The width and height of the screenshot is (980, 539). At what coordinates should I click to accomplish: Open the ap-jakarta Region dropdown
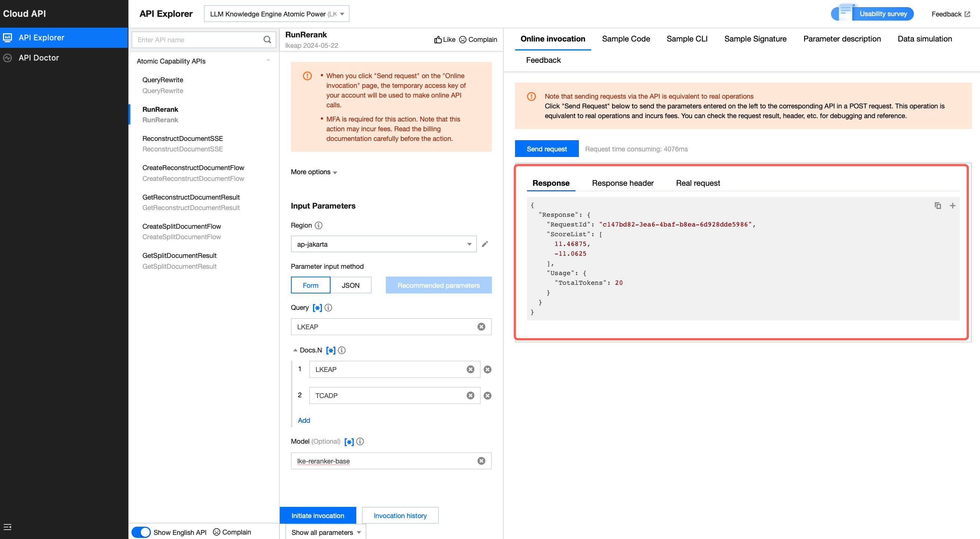pos(384,244)
